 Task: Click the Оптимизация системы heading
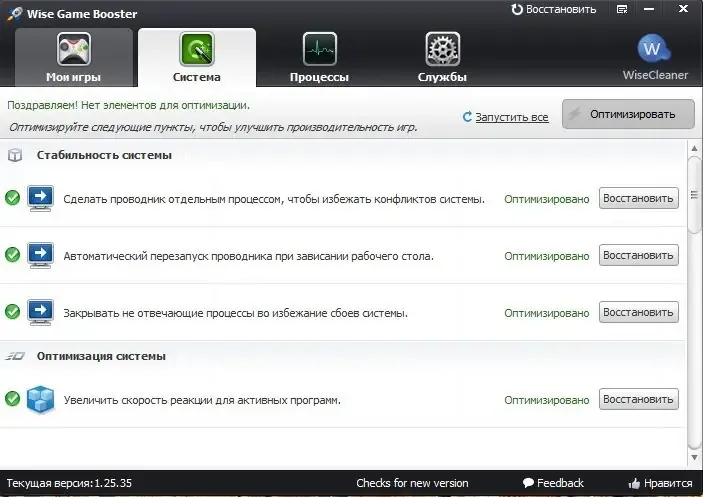pyautogui.click(x=101, y=356)
